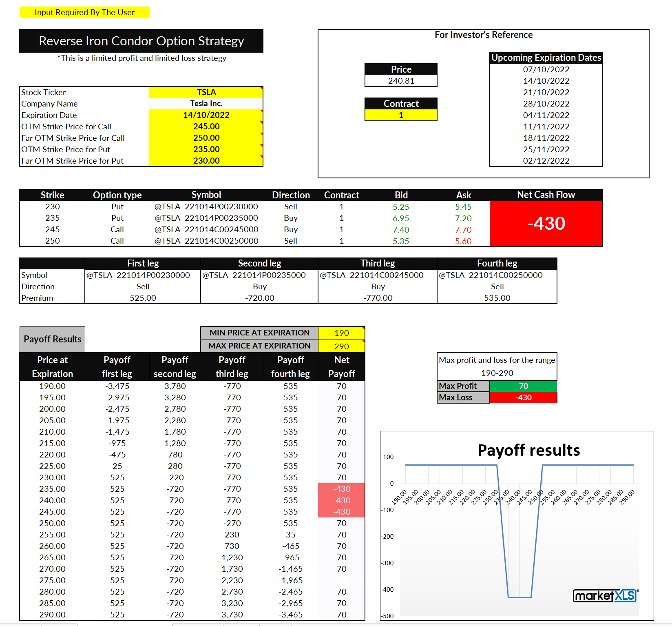Click the Contract input cell showing 1

click(x=401, y=115)
